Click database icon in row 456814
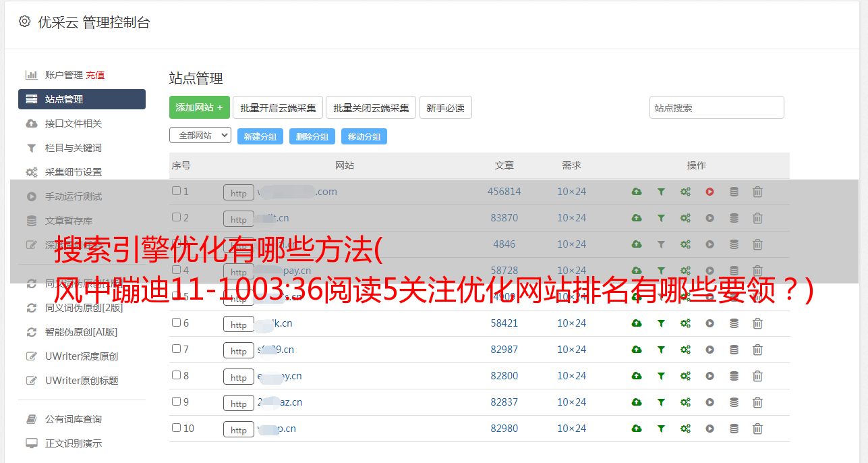This screenshot has width=868, height=463. pyautogui.click(x=734, y=192)
